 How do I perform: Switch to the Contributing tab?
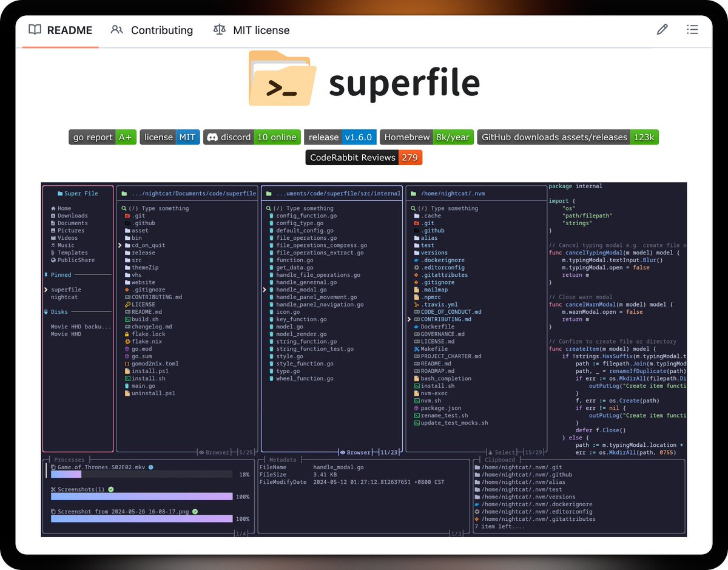[152, 30]
